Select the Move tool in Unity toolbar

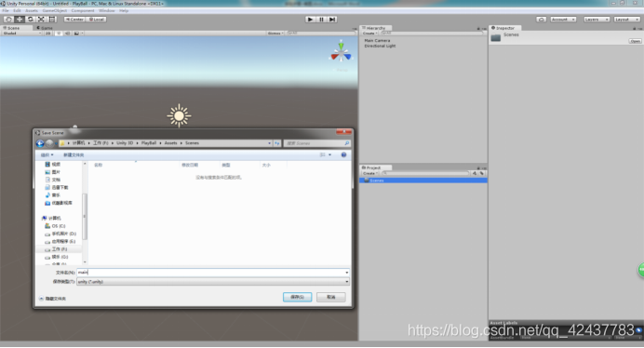20,20
